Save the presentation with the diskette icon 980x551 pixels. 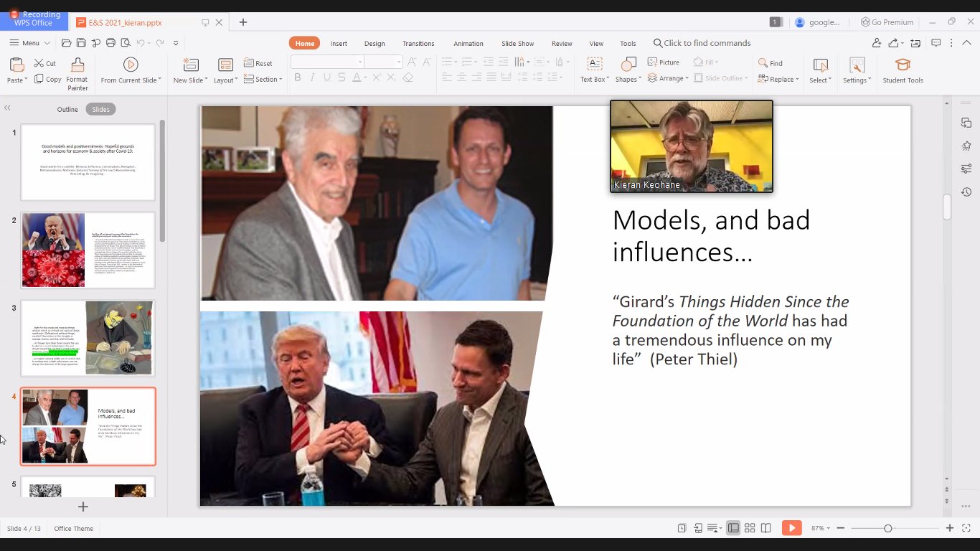point(81,43)
